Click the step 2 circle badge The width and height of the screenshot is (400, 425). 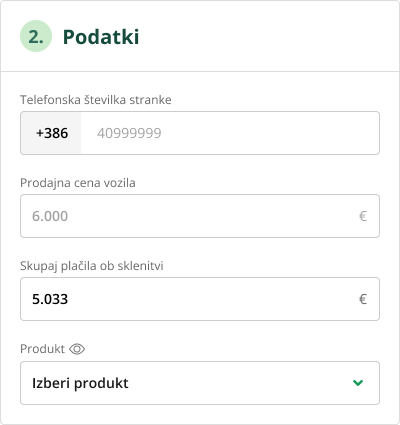coord(36,36)
